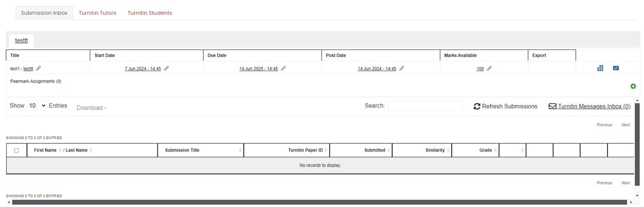This screenshot has height=207, width=644.
Task: Edit the Start Date with pencil icon
Action: 166,68
